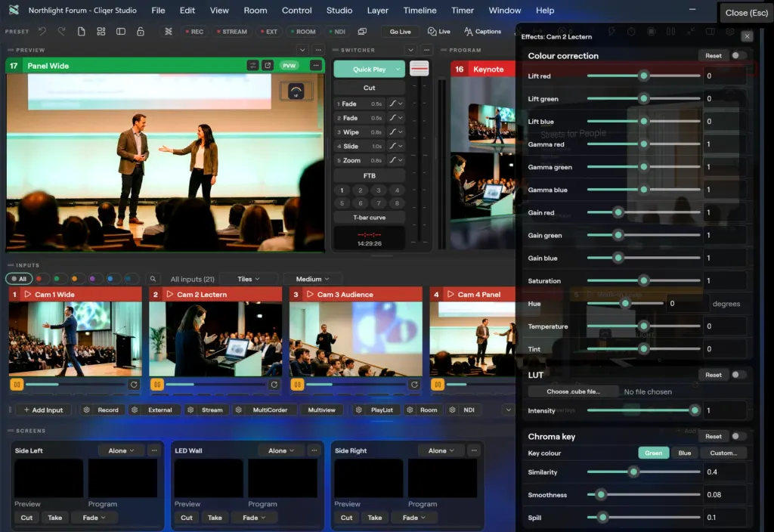This screenshot has width=774, height=532.
Task: Search inputs with the magnifier icon
Action: pyautogui.click(x=153, y=279)
